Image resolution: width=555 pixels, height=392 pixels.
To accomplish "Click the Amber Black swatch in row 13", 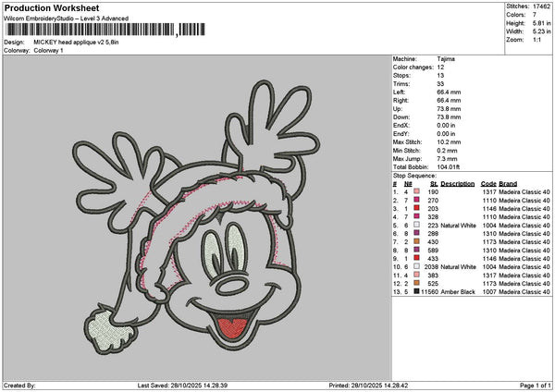I will tap(416, 291).
